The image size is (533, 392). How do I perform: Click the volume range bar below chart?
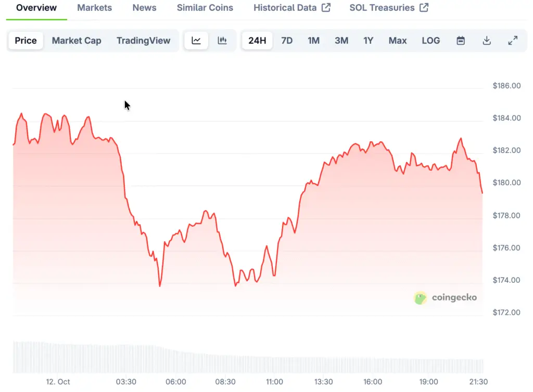pyautogui.click(x=247, y=358)
